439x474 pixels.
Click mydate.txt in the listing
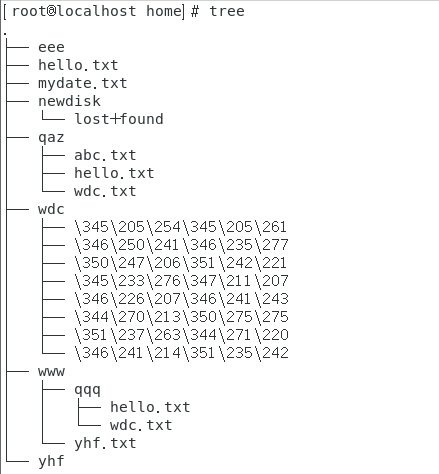(83, 83)
